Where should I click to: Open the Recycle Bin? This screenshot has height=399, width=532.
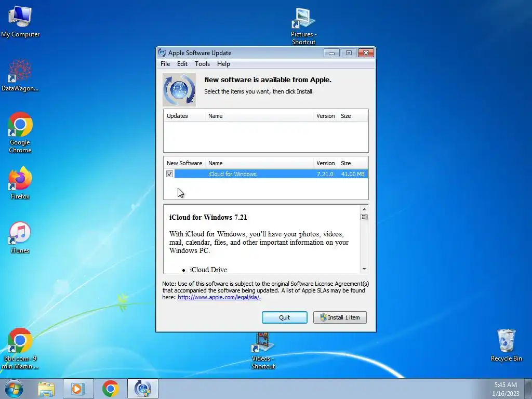coord(506,345)
